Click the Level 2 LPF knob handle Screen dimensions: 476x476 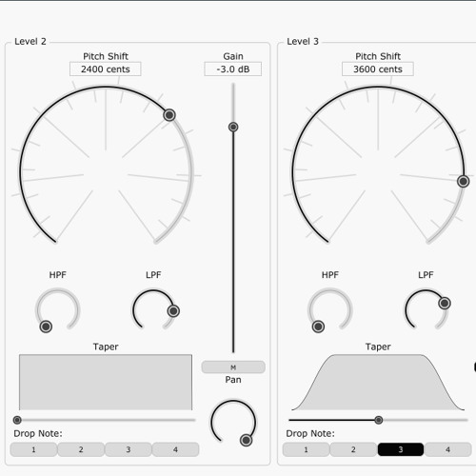(x=173, y=311)
